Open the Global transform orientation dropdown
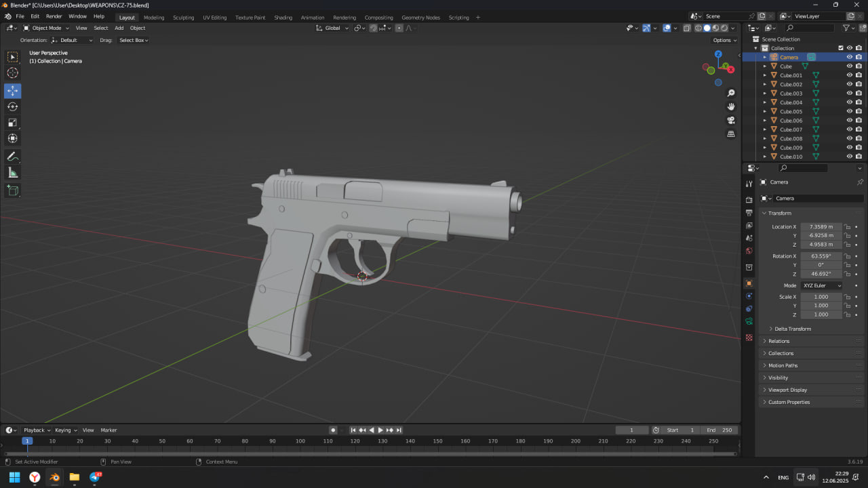Image resolution: width=868 pixels, height=488 pixels. (333, 28)
